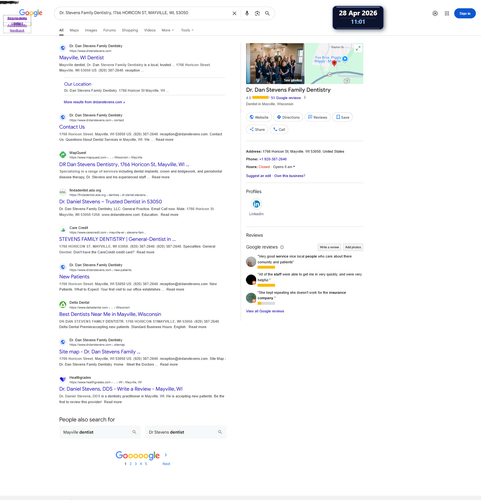Expand map with the arrows icon
Viewport: 487px width, 500px height.
pyautogui.click(x=358, y=48)
